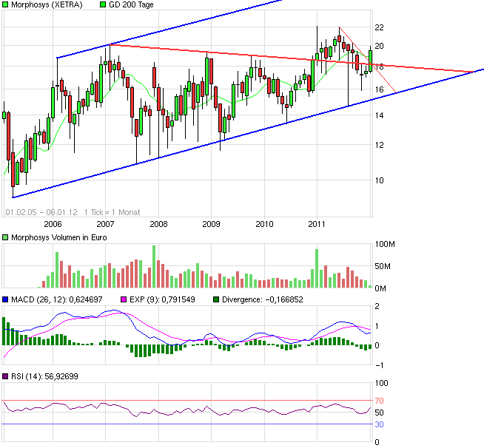This screenshot has width=484, height=448.
Task: Click the price axis value 12
Action: [380, 145]
